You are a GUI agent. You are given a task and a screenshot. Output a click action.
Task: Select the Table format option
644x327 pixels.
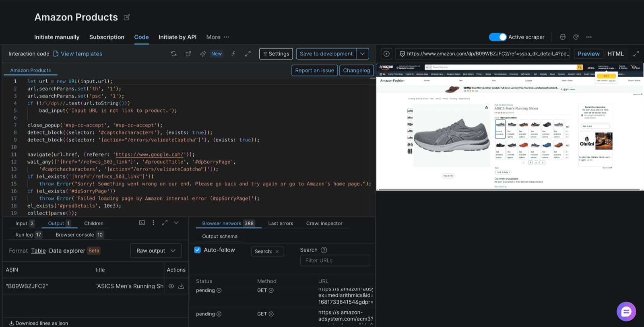pyautogui.click(x=39, y=251)
